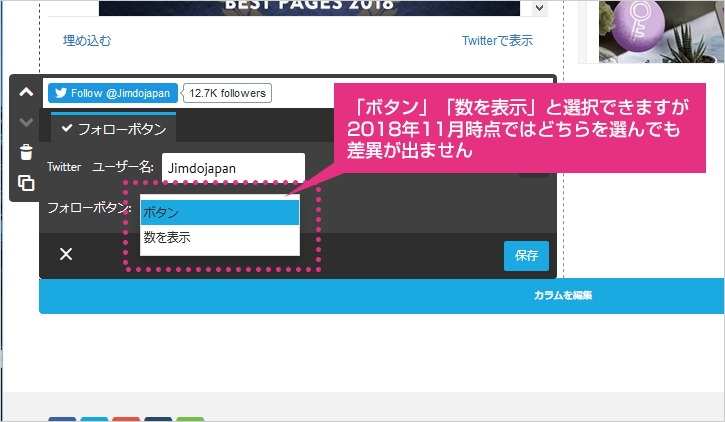Save the settings with the 保存 button
The image size is (725, 422).
[x=526, y=256]
